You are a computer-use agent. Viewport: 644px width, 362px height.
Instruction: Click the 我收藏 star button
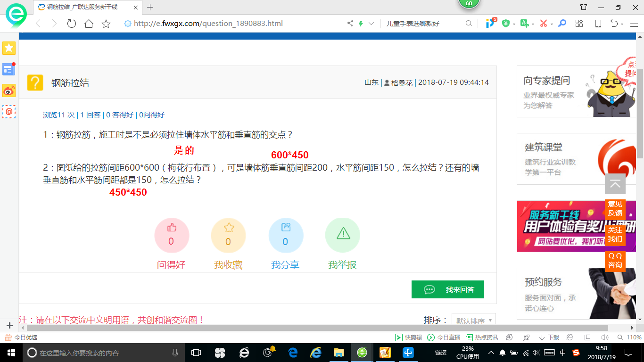coord(229,235)
